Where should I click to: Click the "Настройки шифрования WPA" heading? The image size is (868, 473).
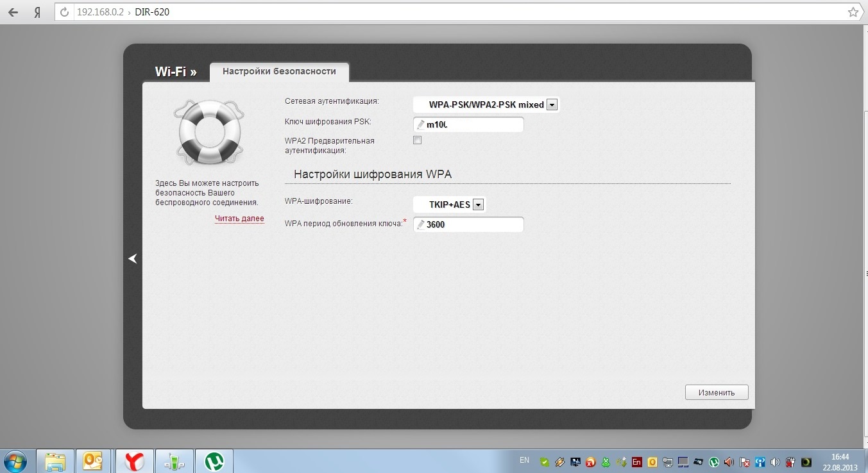click(x=373, y=174)
